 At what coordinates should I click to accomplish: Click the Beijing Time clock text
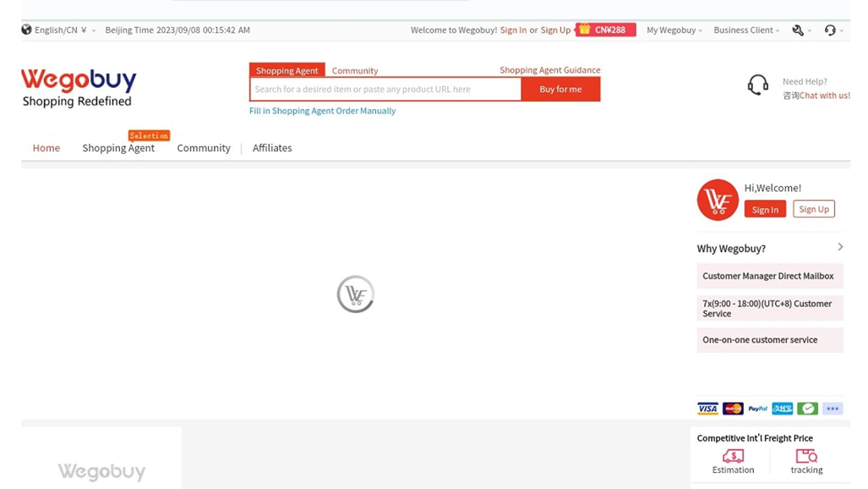(177, 30)
